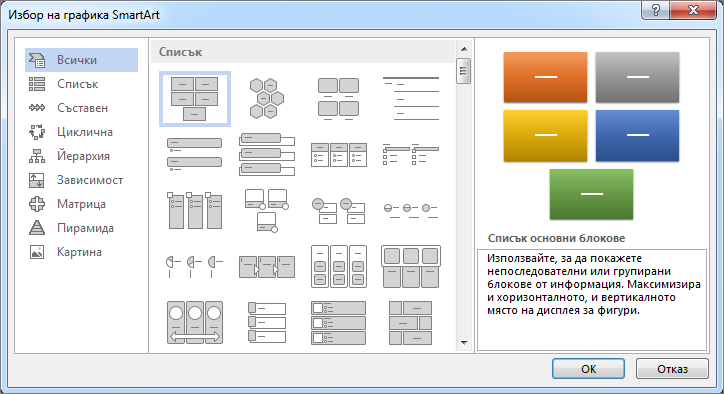
Task: Select the Всички category
Action: pyautogui.click(x=81, y=60)
